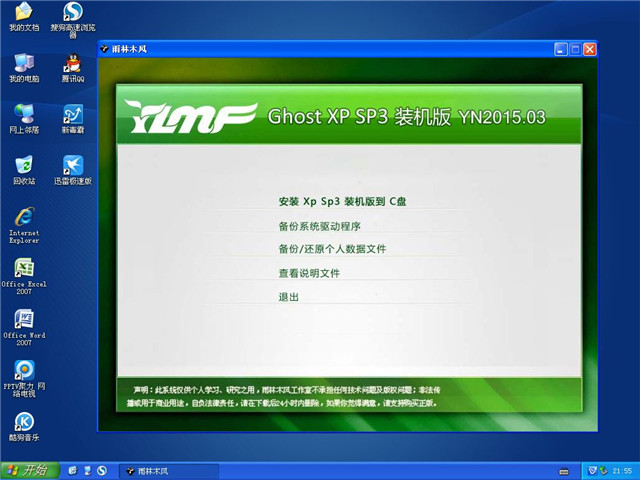Viewport: 640px width, 480px height.
Task: Open 回收站 recycle bin icon
Action: click(x=23, y=166)
